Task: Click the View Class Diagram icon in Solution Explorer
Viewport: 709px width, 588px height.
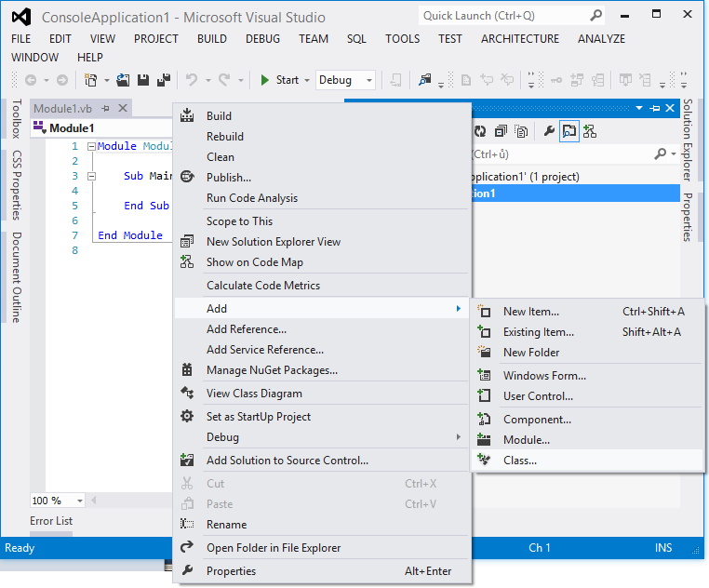Action: click(590, 132)
